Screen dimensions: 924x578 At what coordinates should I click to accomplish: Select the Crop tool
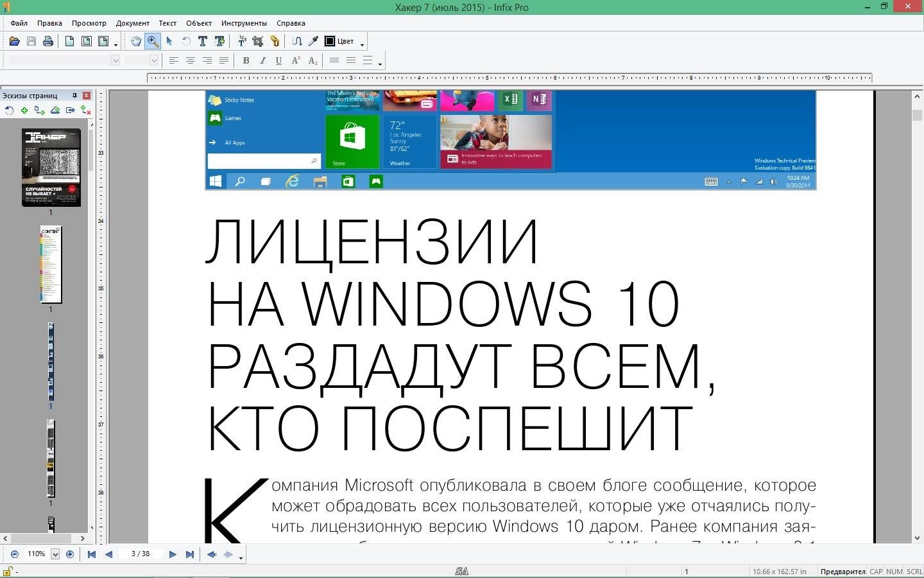(258, 41)
